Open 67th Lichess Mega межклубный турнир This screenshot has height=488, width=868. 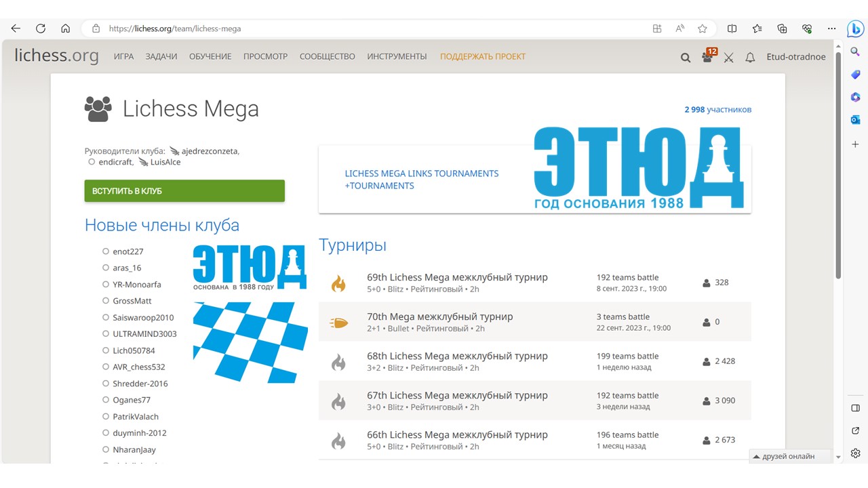tap(457, 395)
